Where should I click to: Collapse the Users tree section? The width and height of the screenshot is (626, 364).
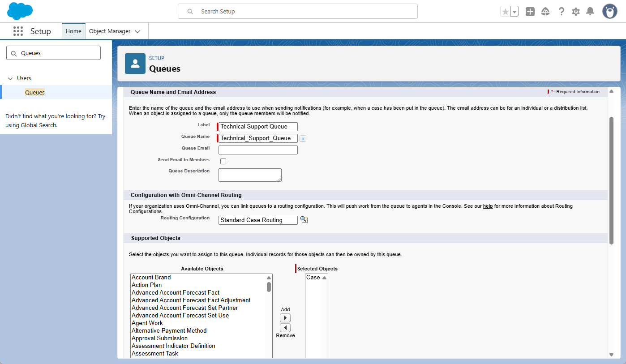coord(10,78)
